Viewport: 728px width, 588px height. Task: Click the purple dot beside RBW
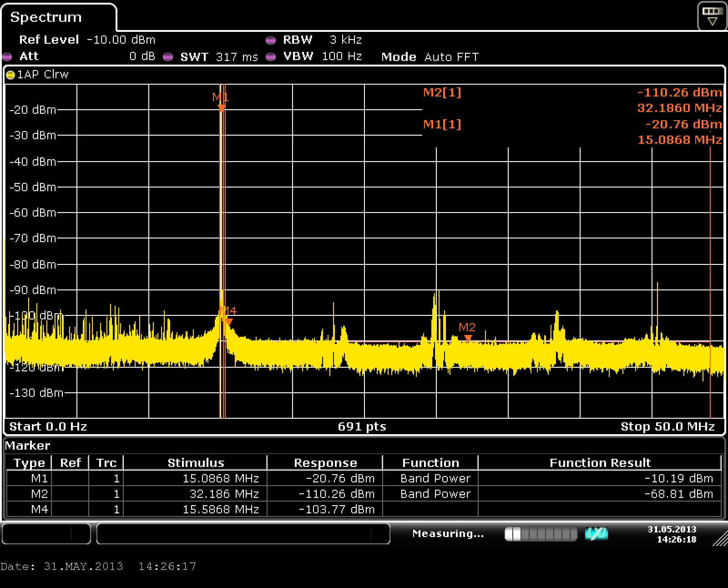271,41
